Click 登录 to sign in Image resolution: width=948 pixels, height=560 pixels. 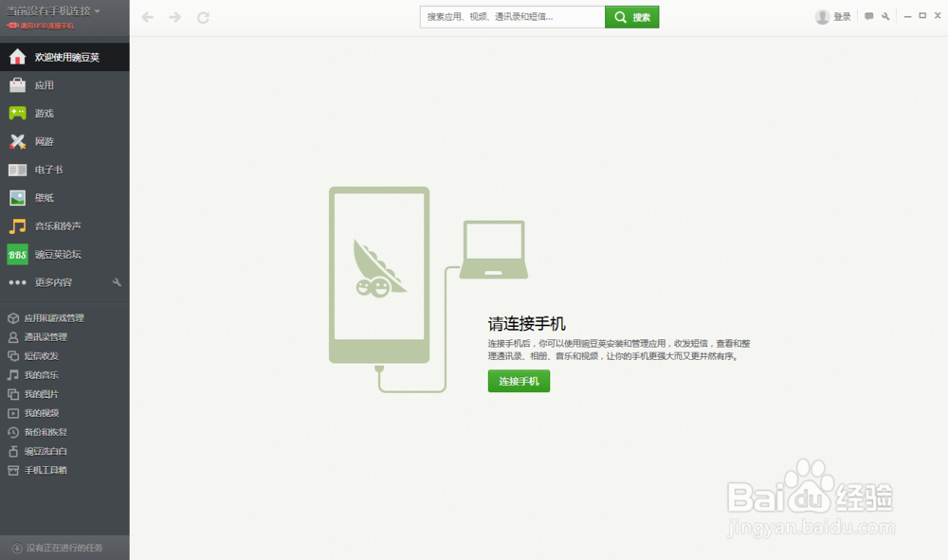tap(842, 17)
